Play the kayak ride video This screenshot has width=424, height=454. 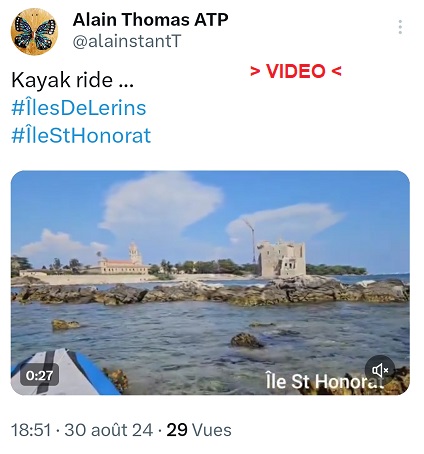[210, 283]
